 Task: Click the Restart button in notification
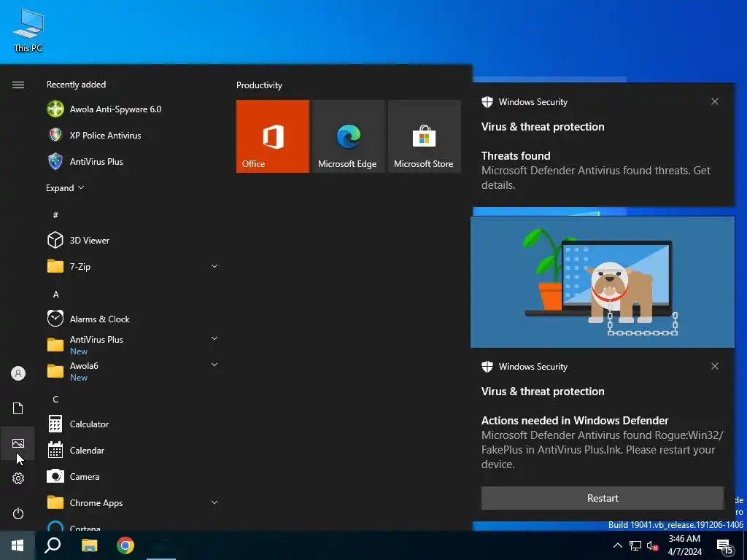(602, 498)
